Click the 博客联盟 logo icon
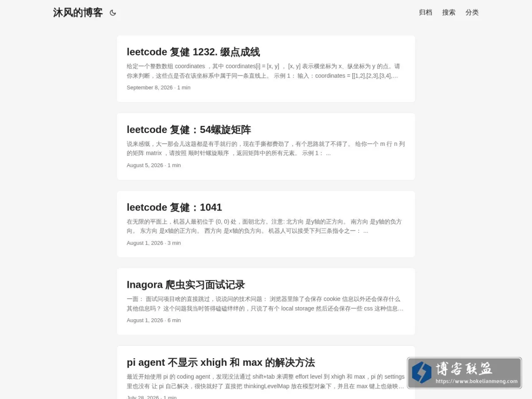Viewport: 532px width, 399px height. pos(421,372)
